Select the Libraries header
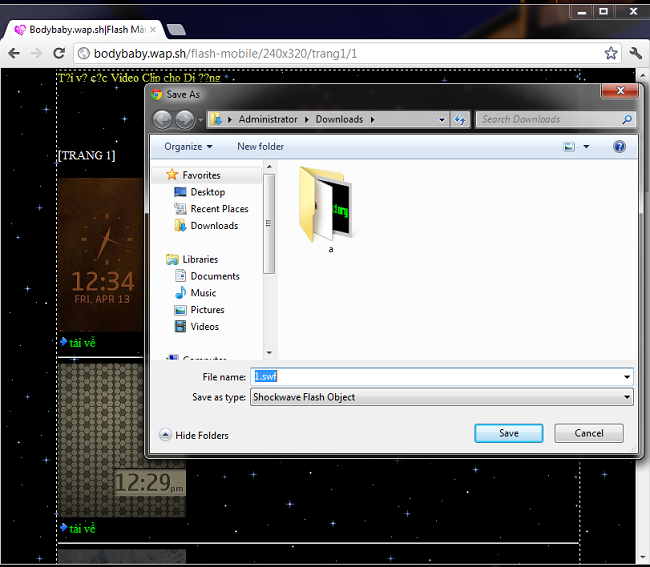The height and width of the screenshot is (567, 650). tap(200, 259)
